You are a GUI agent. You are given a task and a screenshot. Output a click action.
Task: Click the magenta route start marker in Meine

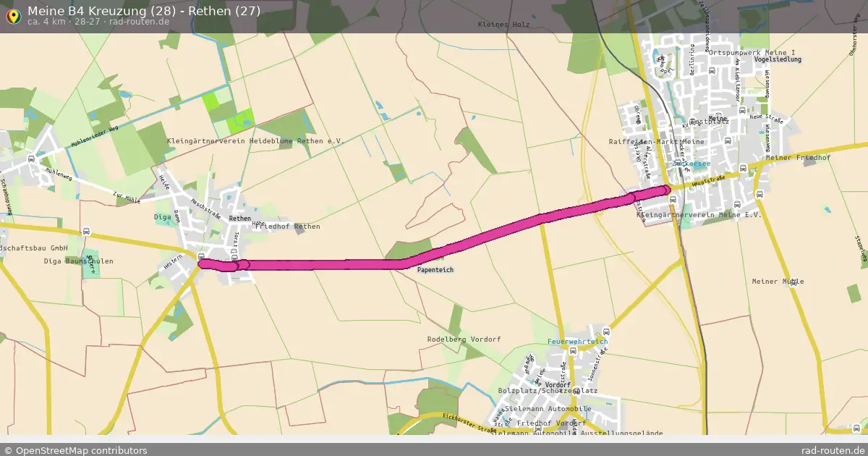(x=665, y=190)
